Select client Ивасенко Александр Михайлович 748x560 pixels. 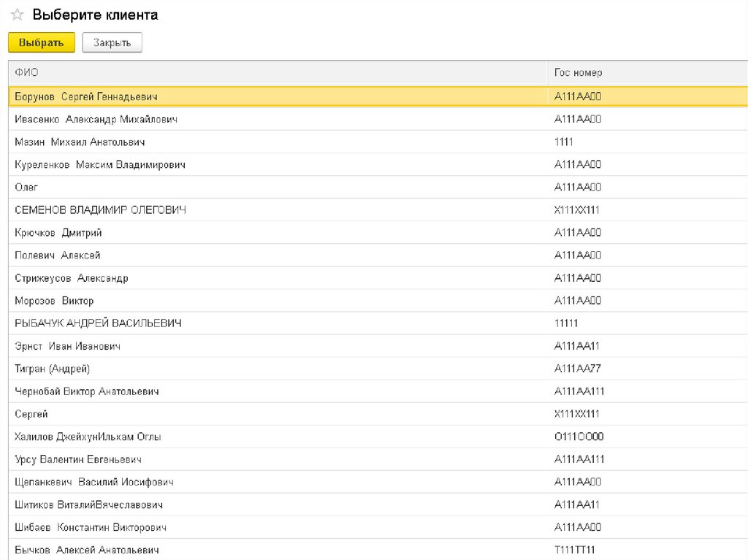pos(96,119)
